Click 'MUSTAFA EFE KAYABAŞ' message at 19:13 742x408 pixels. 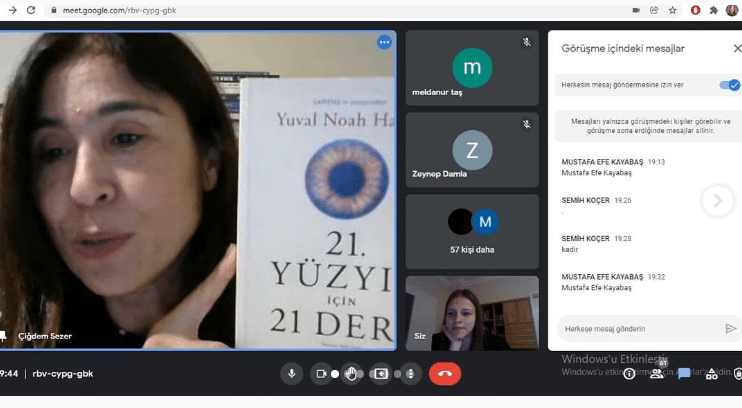pyautogui.click(x=613, y=167)
